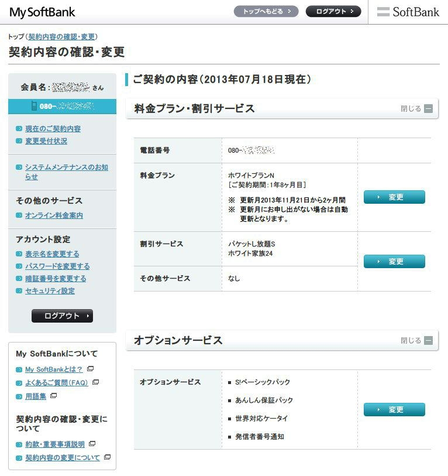Click なし value in その他サービス row

(x=234, y=278)
